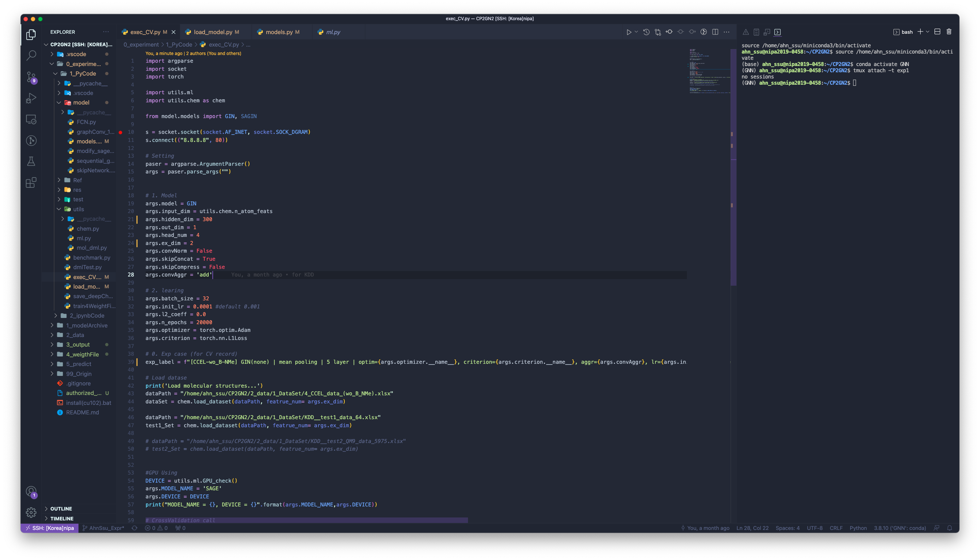Open notifications bell in status bar
The image size is (980, 560).
point(949,528)
